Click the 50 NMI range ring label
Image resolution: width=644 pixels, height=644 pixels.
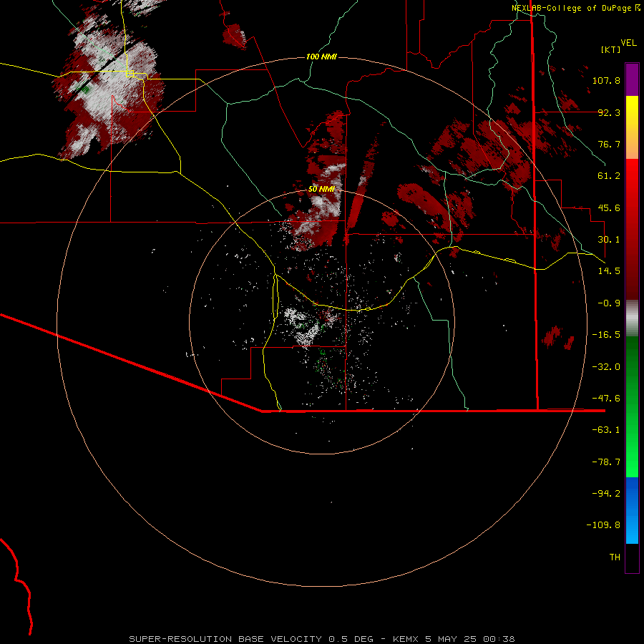point(321,190)
